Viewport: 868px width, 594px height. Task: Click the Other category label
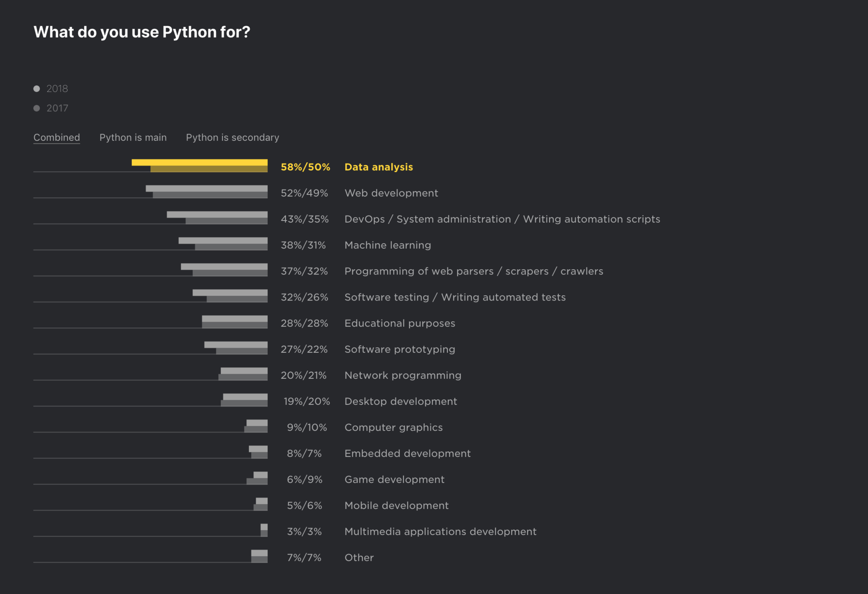point(359,557)
